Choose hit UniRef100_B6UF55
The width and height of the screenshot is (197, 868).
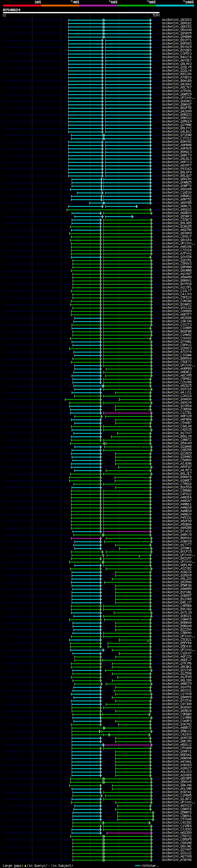click(x=177, y=108)
